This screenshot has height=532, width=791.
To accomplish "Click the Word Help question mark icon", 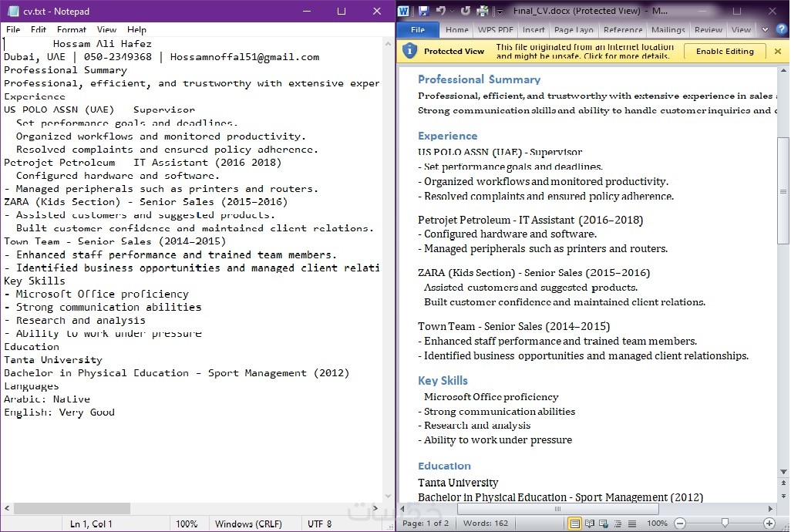I will click(x=782, y=29).
